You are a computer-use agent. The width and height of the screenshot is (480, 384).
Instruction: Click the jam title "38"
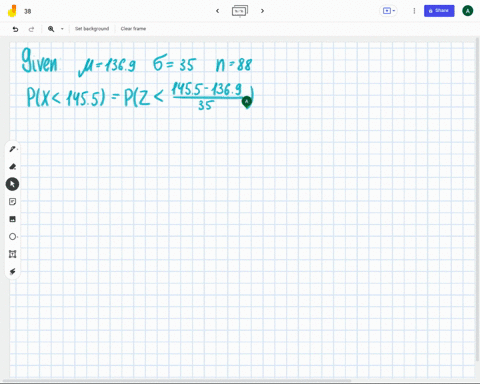tap(28, 11)
